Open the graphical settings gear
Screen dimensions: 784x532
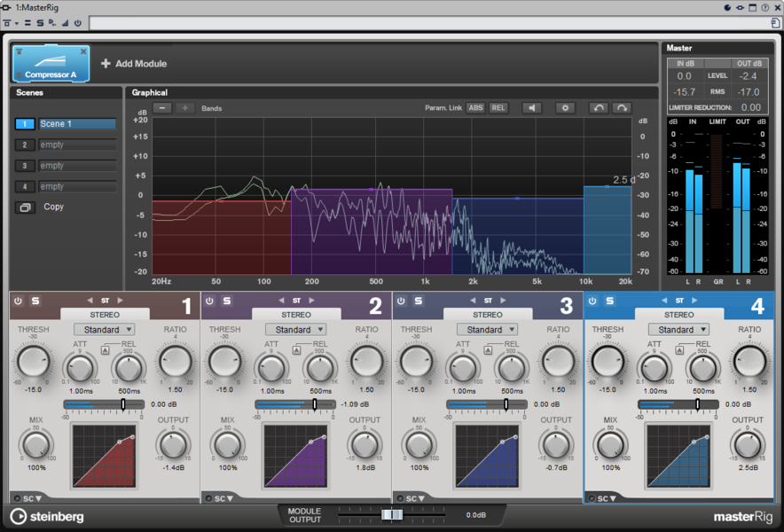point(565,108)
